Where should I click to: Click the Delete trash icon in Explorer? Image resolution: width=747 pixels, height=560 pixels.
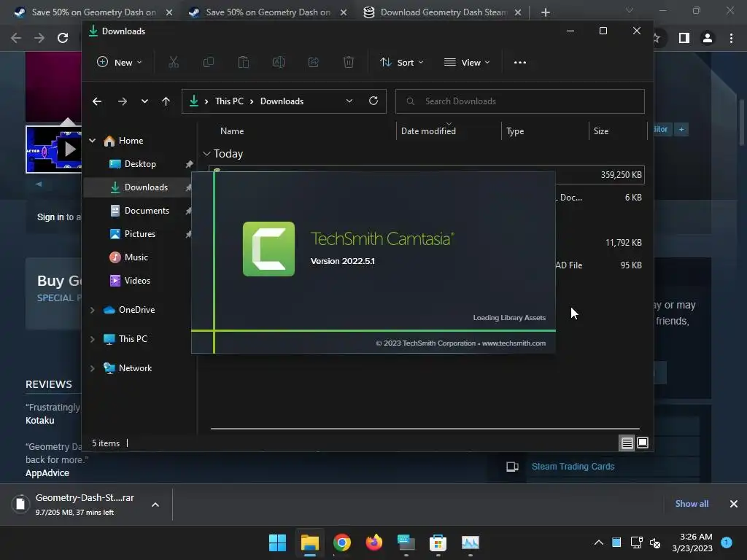[348, 63]
